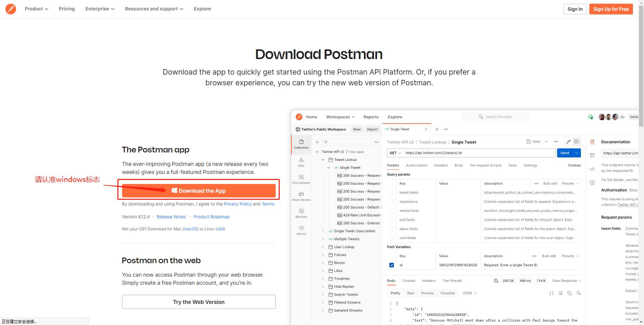Enable the poll.fields checkbox
The image size is (644, 325).
click(x=391, y=220)
